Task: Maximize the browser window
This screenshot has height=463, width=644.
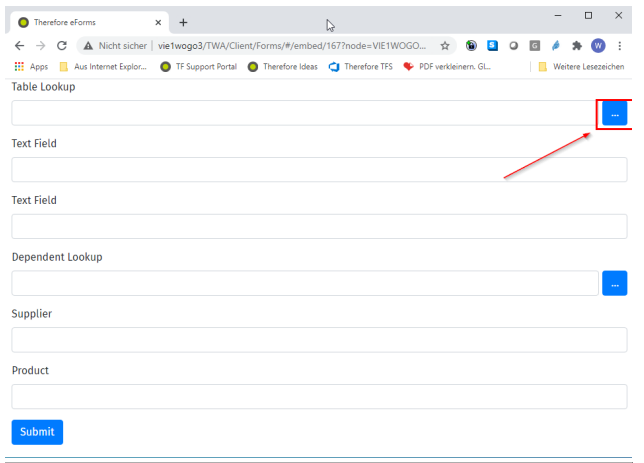Action: pos(588,16)
